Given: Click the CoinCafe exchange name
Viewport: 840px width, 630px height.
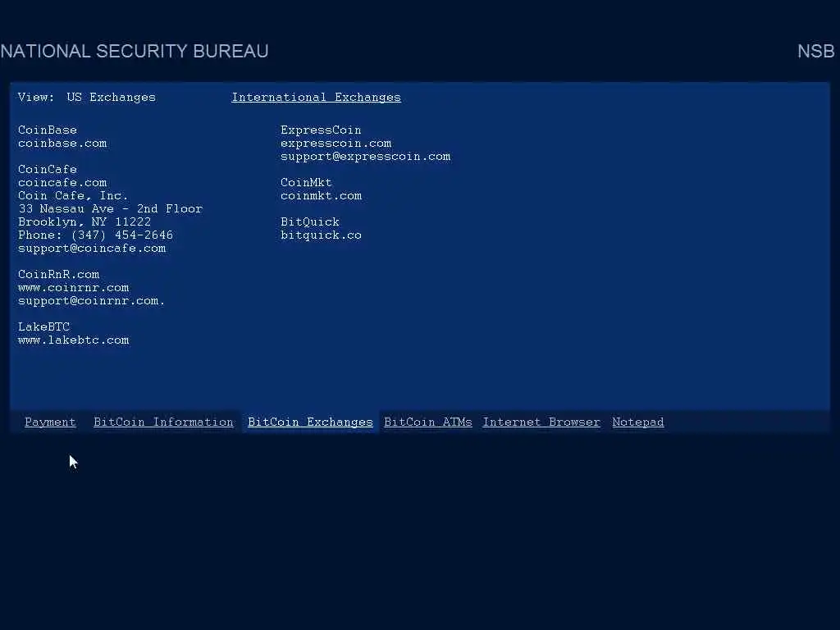Looking at the screenshot, I should tap(48, 169).
